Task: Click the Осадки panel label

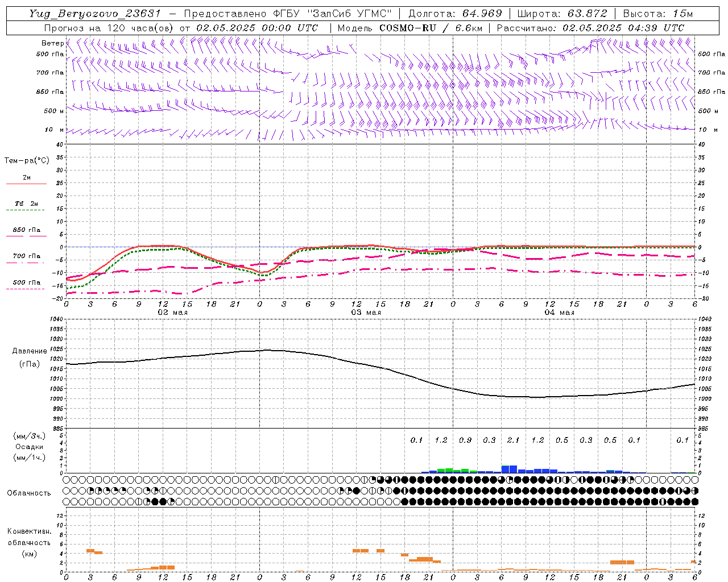Action: (29, 447)
